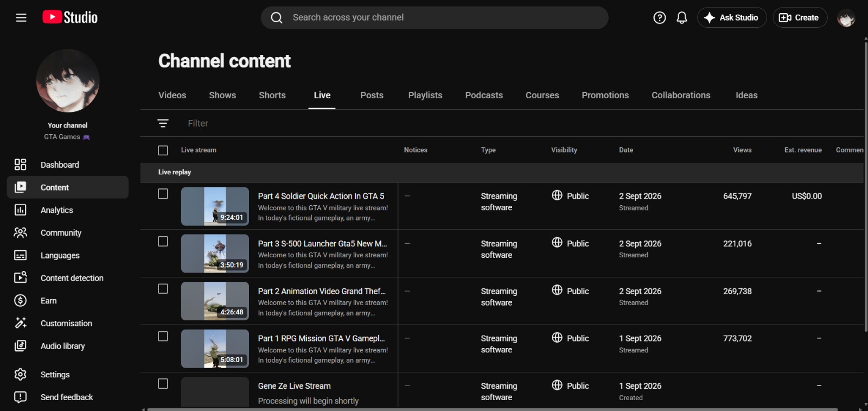Click the Create button
This screenshot has height=411, width=868.
click(800, 17)
